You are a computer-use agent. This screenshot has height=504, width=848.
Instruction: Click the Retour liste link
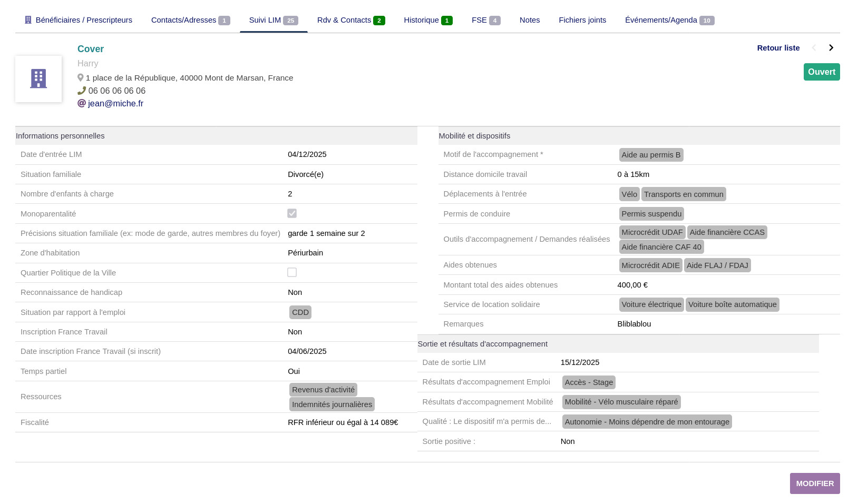[x=778, y=48]
